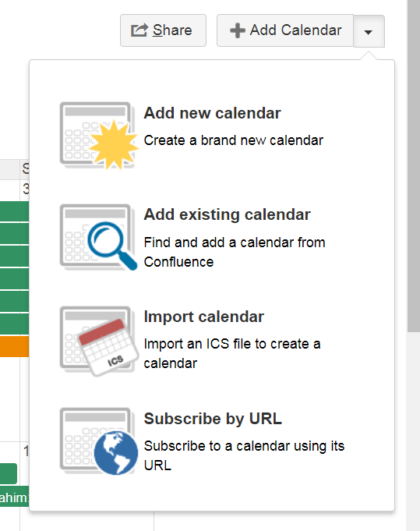This screenshot has height=531, width=420.
Task: Click 'Create a brand new calendar' description
Action: pos(234,140)
